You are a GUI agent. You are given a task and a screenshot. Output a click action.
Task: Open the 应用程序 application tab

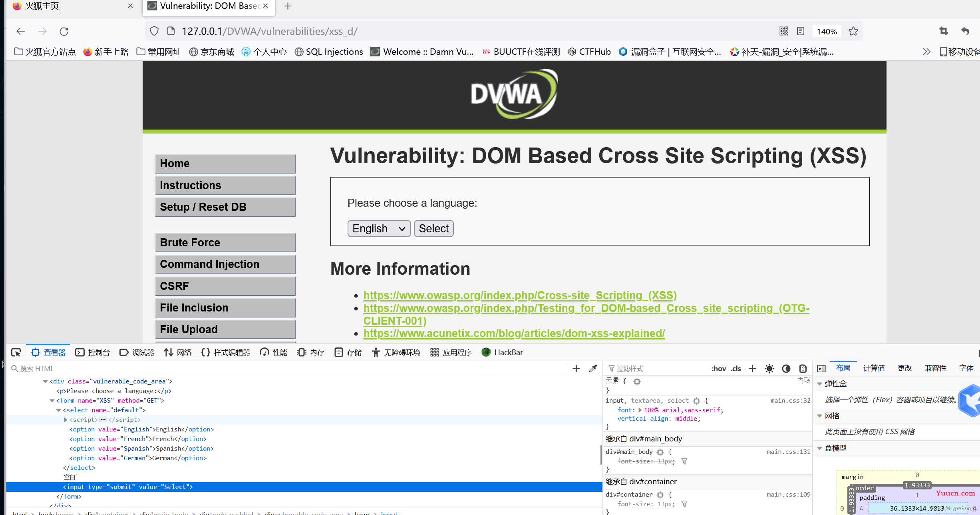tap(451, 352)
